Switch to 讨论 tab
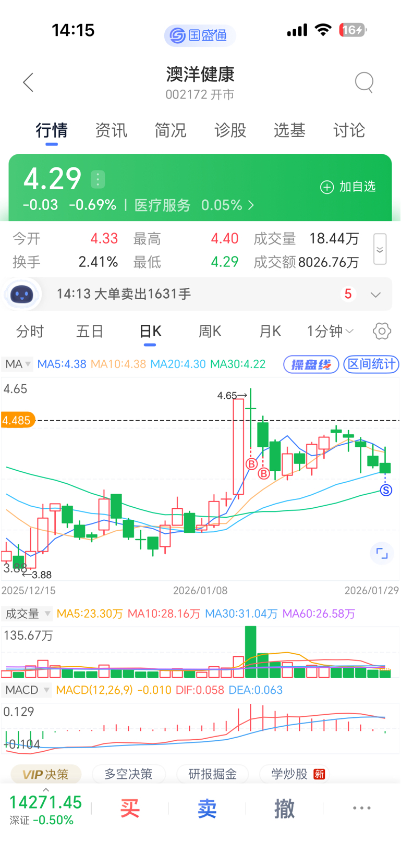 pyautogui.click(x=349, y=130)
